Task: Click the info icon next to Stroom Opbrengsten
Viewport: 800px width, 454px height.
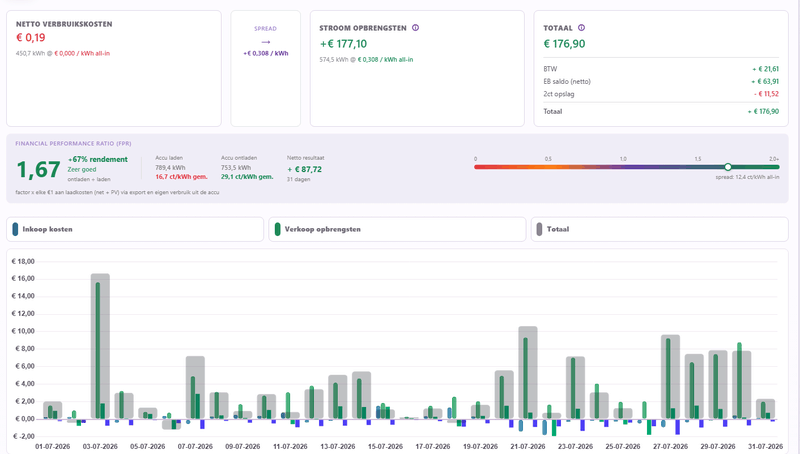Action: (415, 28)
